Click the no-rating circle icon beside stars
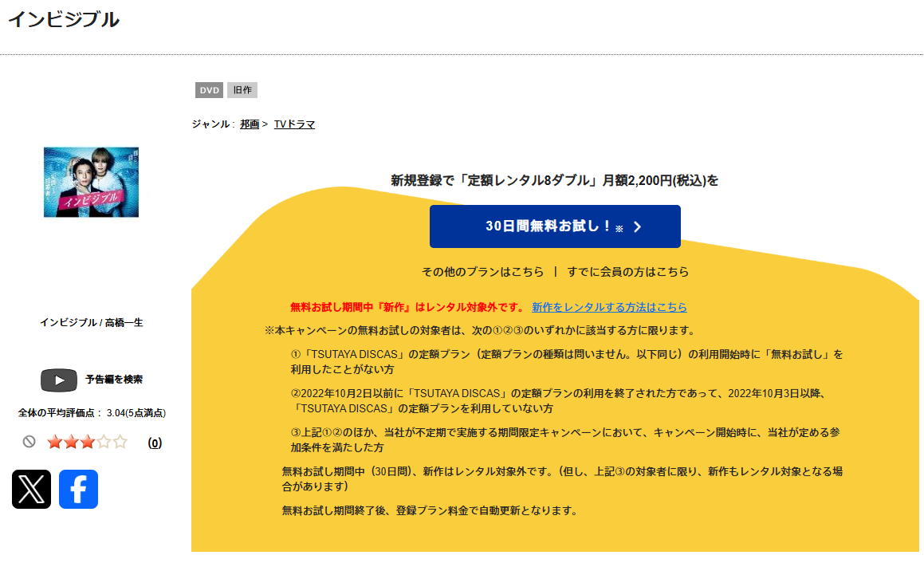The width and height of the screenshot is (924, 563). [x=29, y=442]
